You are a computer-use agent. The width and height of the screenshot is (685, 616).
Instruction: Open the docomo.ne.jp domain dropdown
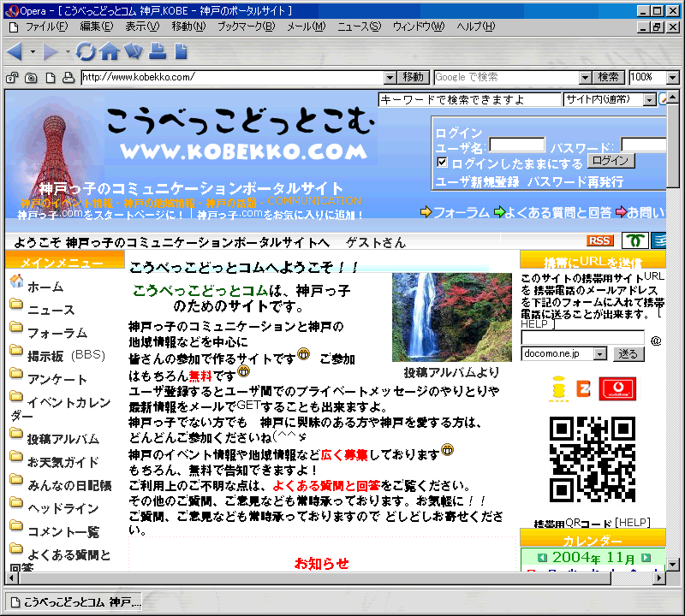601,353
